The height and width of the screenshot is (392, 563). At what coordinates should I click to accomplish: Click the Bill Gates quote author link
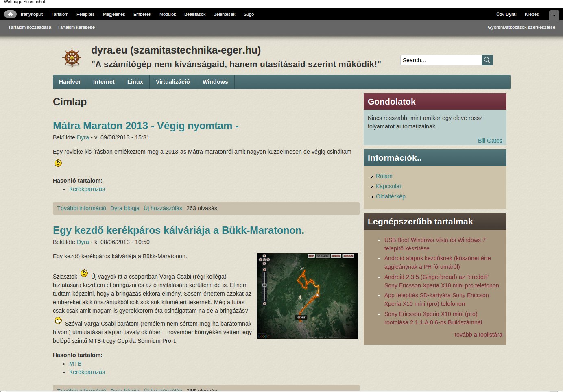(x=490, y=141)
